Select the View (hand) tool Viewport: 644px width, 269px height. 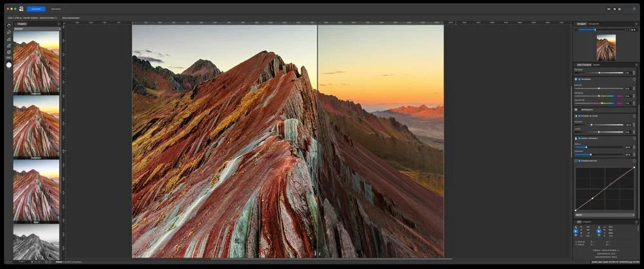click(9, 26)
